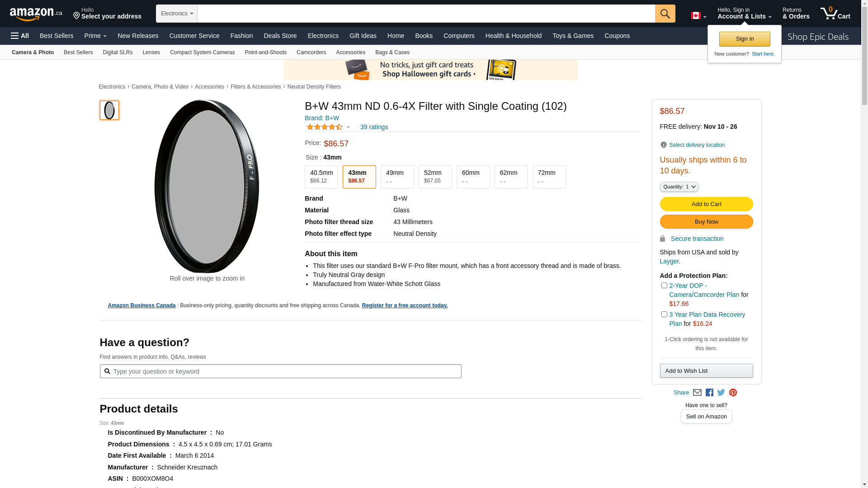Check the 3 Year Data Recovery Plan box

tap(664, 314)
